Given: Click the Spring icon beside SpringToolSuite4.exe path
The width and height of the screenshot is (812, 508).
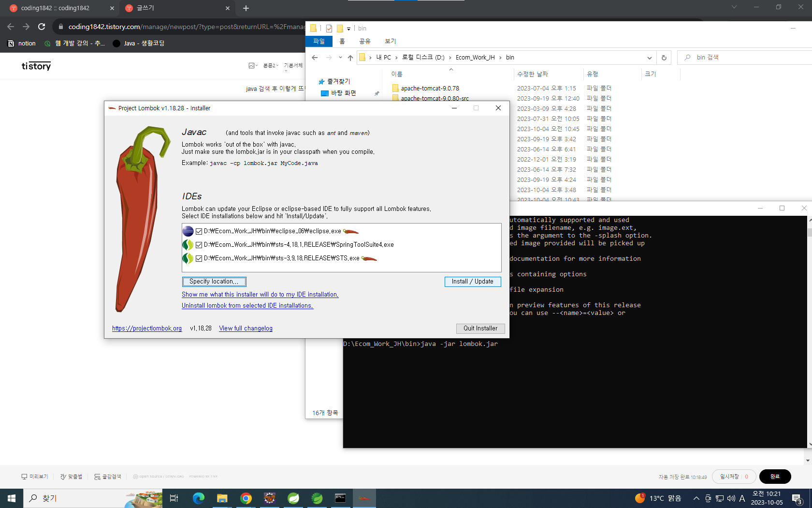Looking at the screenshot, I should click(x=188, y=245).
